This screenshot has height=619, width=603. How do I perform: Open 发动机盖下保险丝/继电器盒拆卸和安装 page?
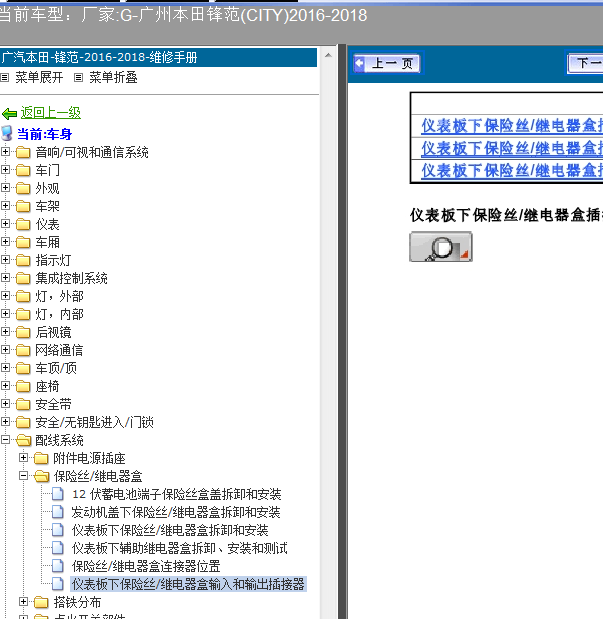click(176, 512)
